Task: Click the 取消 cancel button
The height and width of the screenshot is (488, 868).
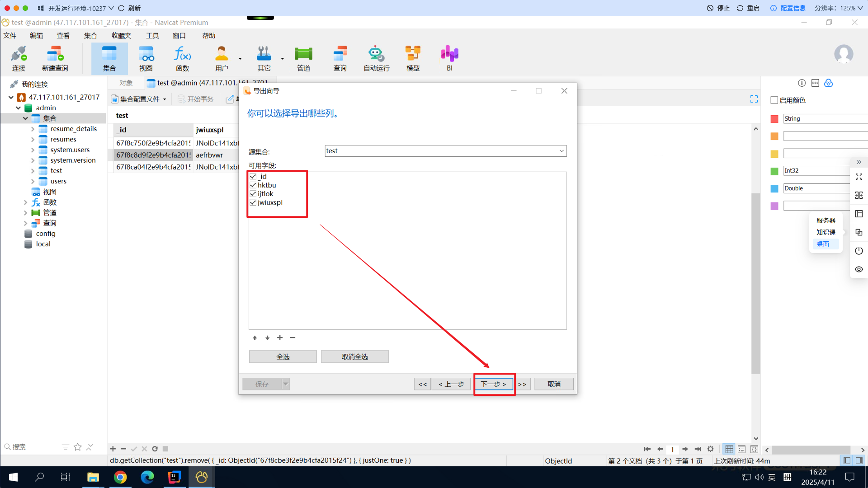Action: click(x=554, y=384)
